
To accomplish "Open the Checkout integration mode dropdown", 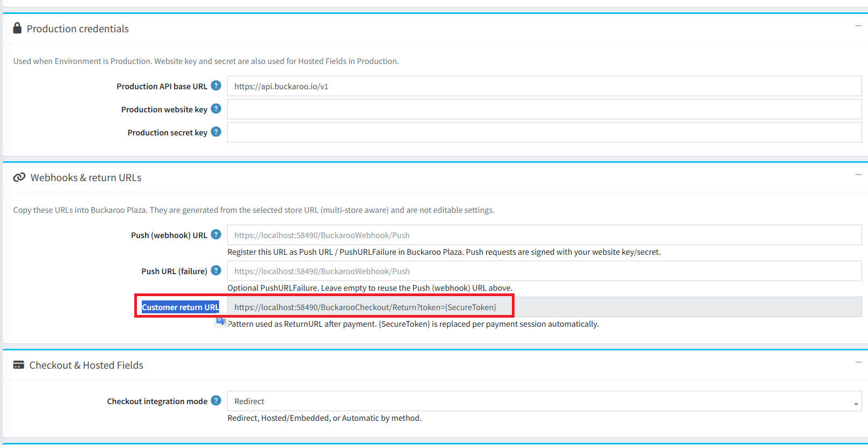I will [x=544, y=401].
